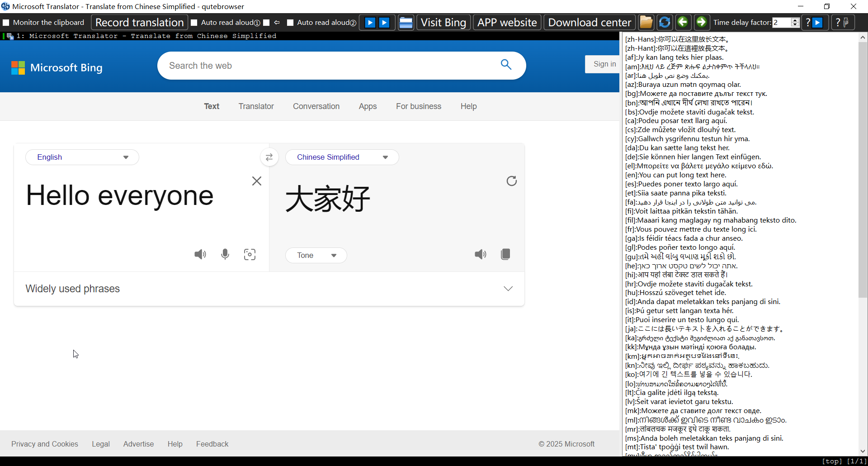
Task: Click the microphone icon for voice input
Action: click(x=225, y=254)
